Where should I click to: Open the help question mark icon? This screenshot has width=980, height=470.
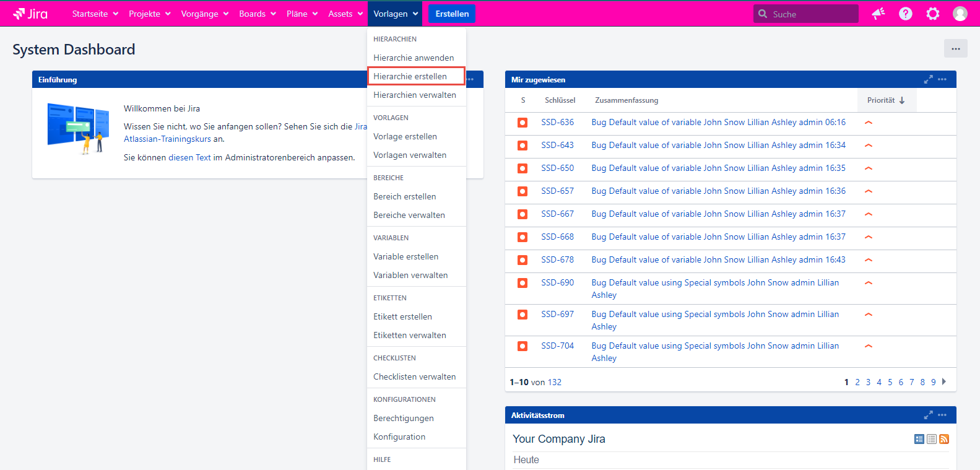tap(905, 14)
